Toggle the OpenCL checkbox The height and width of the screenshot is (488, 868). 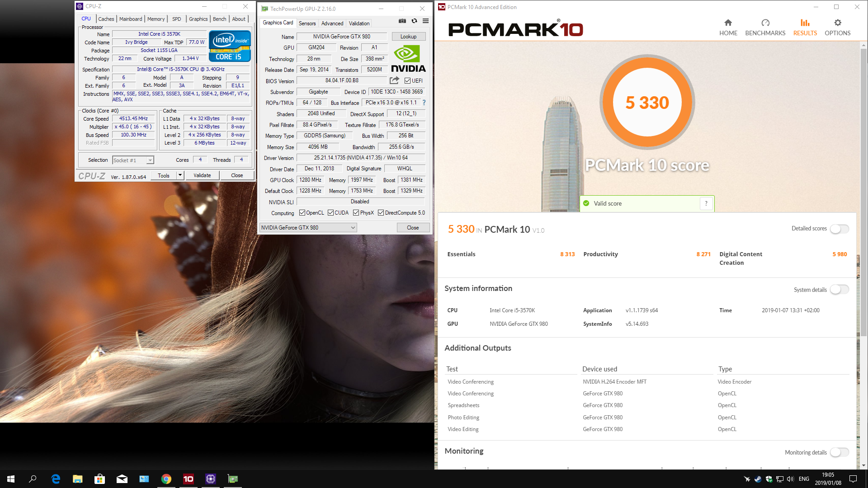point(302,213)
